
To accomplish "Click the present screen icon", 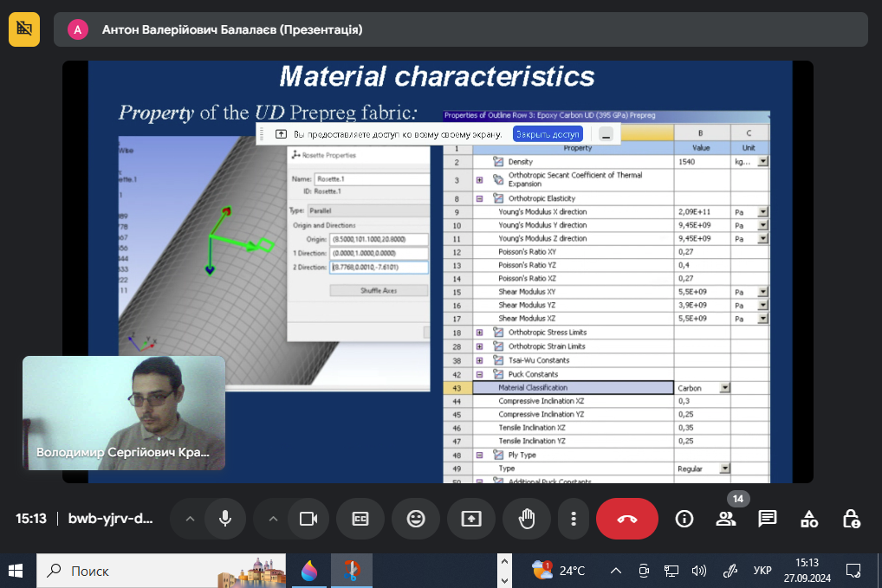I will pyautogui.click(x=470, y=519).
